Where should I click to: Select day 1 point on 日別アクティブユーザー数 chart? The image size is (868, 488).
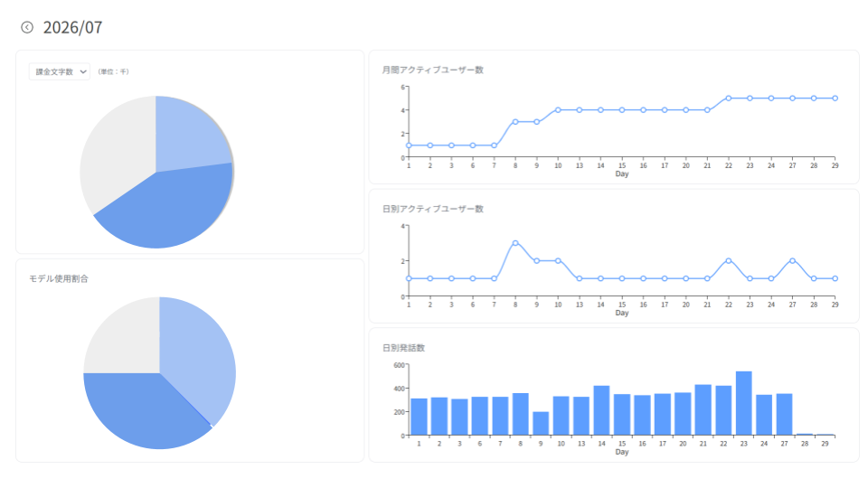tap(409, 278)
